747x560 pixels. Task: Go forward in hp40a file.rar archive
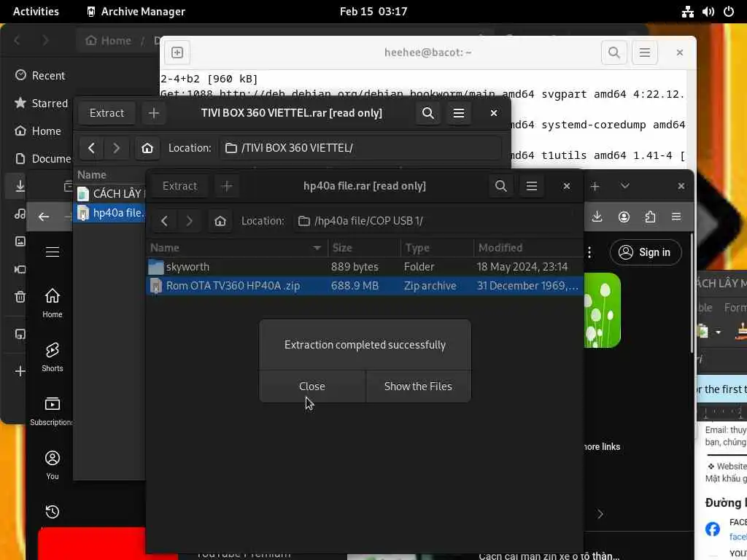click(189, 221)
